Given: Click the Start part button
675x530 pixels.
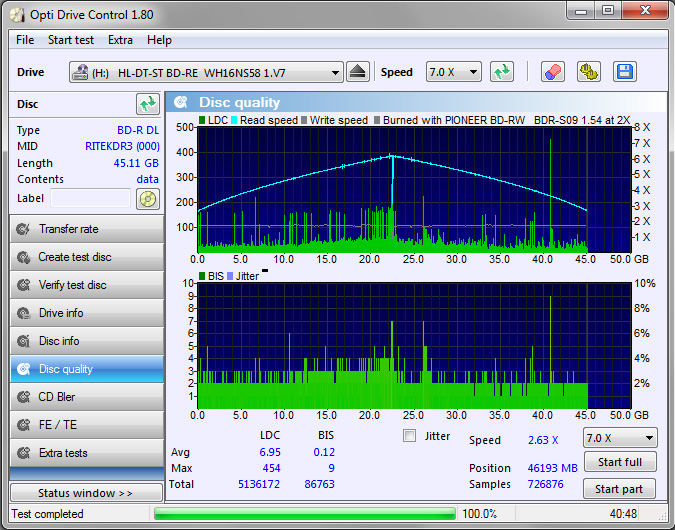Looking at the screenshot, I should click(x=619, y=489).
